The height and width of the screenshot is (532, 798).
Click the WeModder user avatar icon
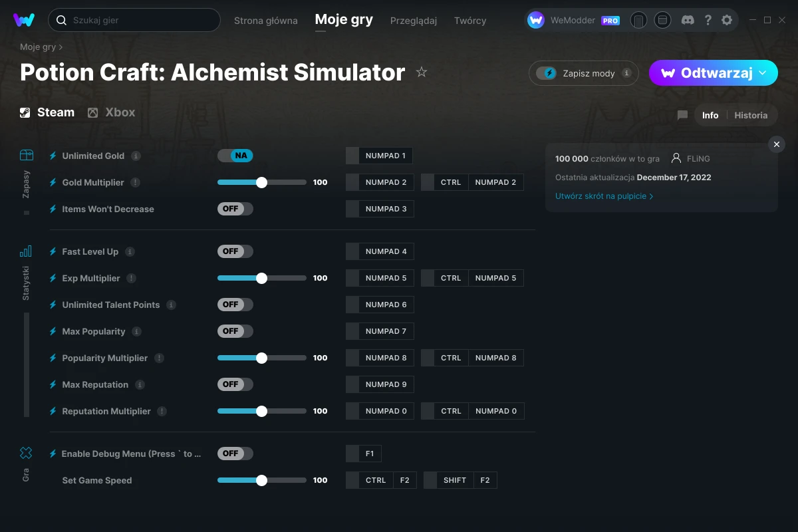[536, 20]
